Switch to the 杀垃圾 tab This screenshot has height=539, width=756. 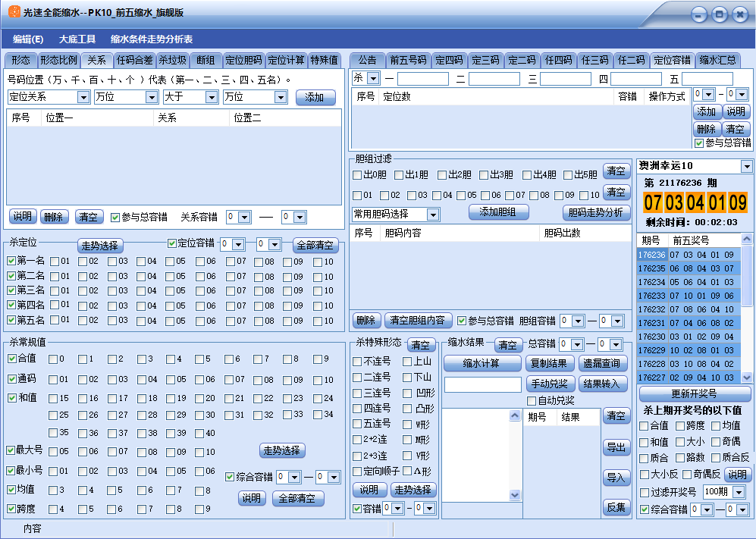(172, 60)
